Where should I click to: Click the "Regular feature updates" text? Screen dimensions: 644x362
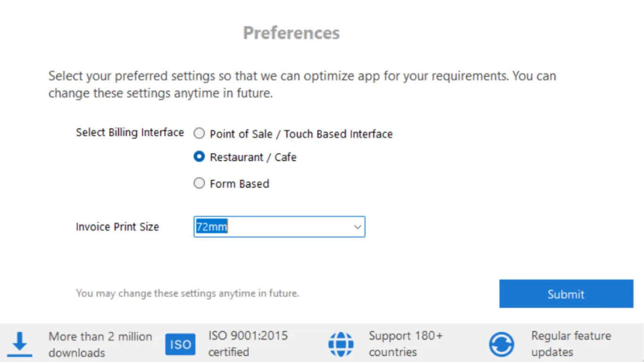point(571,344)
